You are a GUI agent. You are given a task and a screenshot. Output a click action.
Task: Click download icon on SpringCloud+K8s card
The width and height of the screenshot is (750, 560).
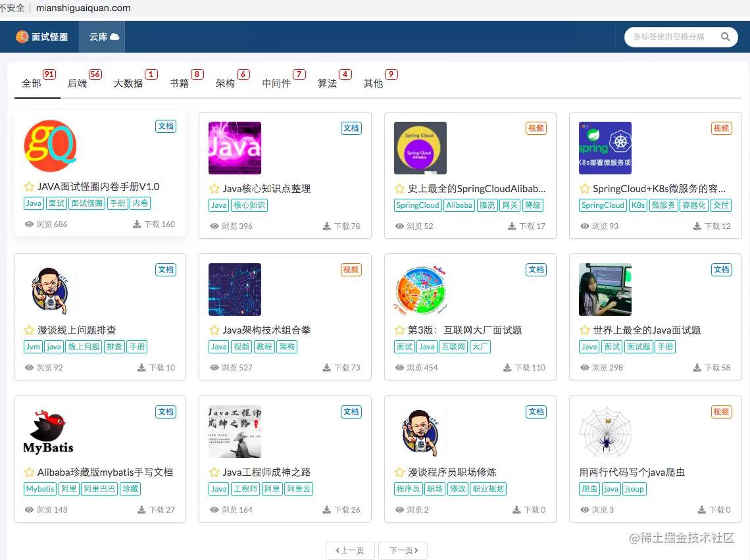pos(697,226)
